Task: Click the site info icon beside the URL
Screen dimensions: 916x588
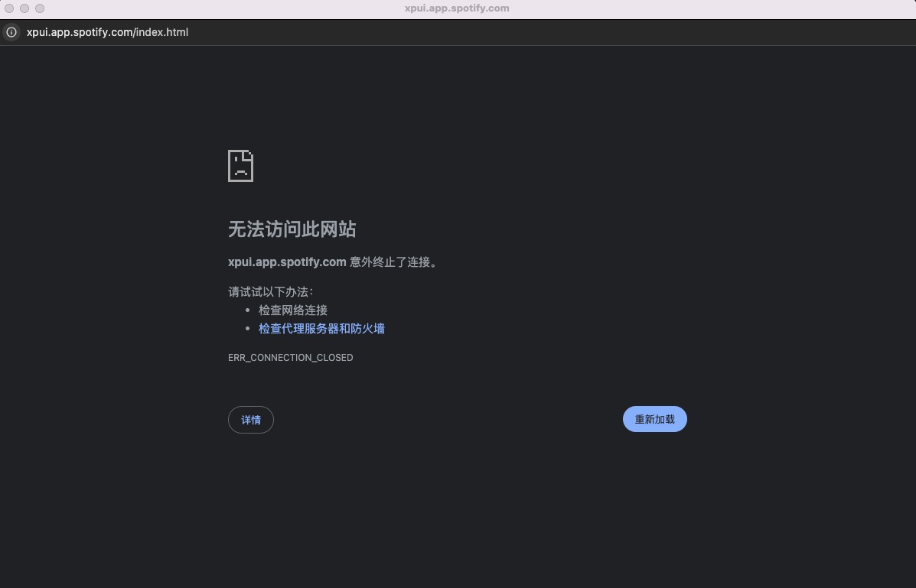Action: (11, 32)
